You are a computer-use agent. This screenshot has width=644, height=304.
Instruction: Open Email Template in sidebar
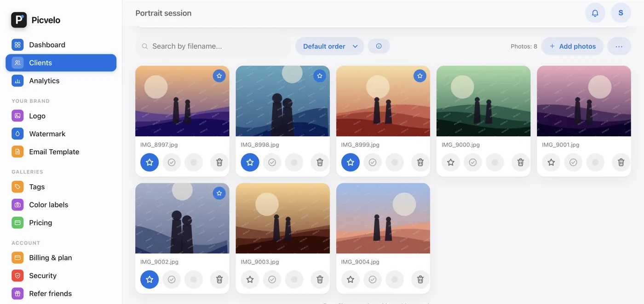coord(61,152)
